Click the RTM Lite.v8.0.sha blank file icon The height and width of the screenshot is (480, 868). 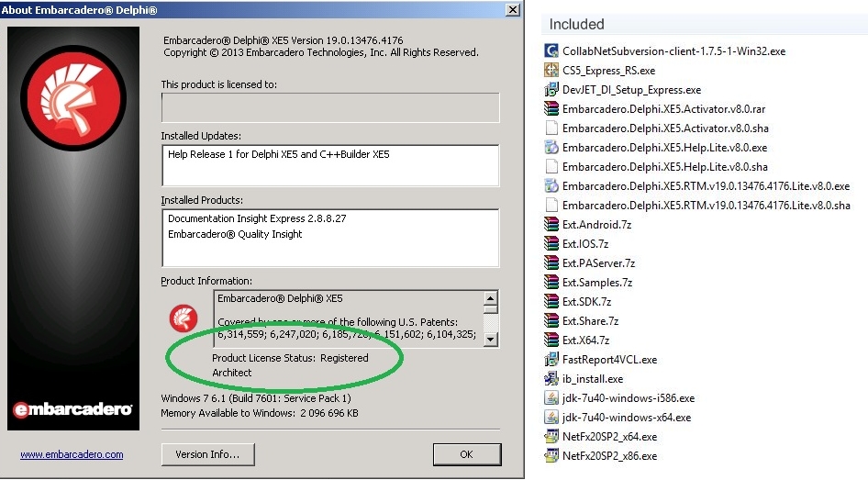(x=551, y=206)
